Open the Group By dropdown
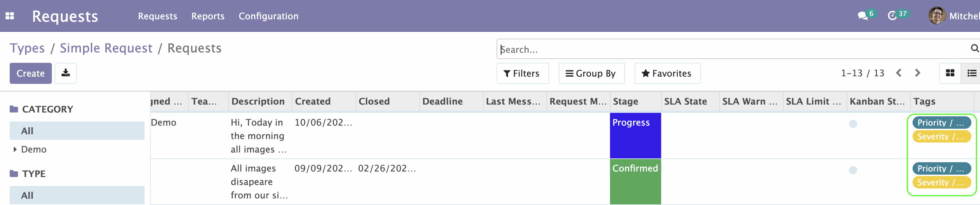Viewport: 980px width, 205px height. pos(591,73)
